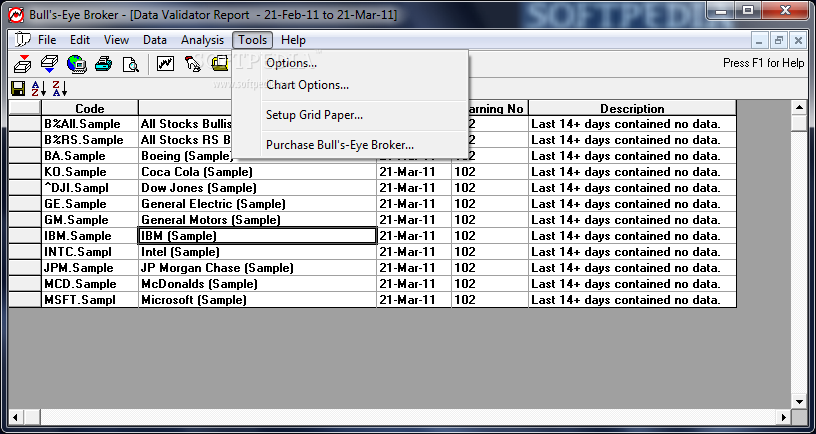The image size is (816, 434).
Task: Click the JP Morgan Chase (Sample) cell
Action: tap(257, 268)
